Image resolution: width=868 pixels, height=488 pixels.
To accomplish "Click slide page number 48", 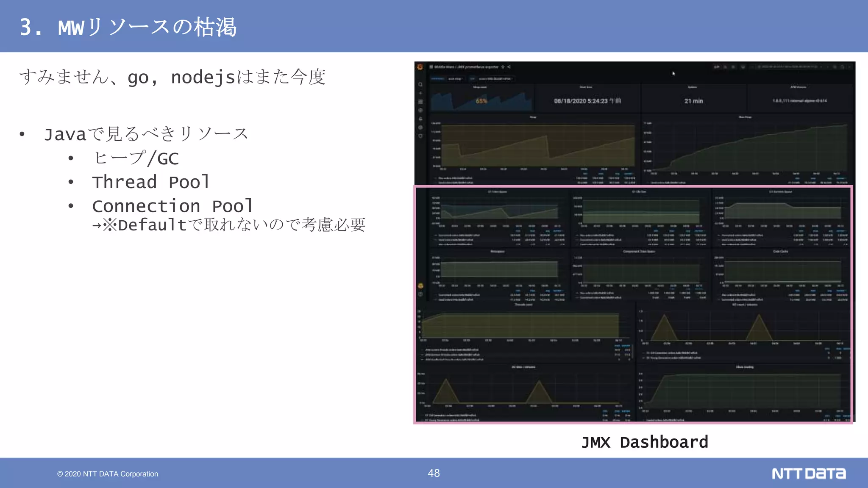I will (434, 473).
